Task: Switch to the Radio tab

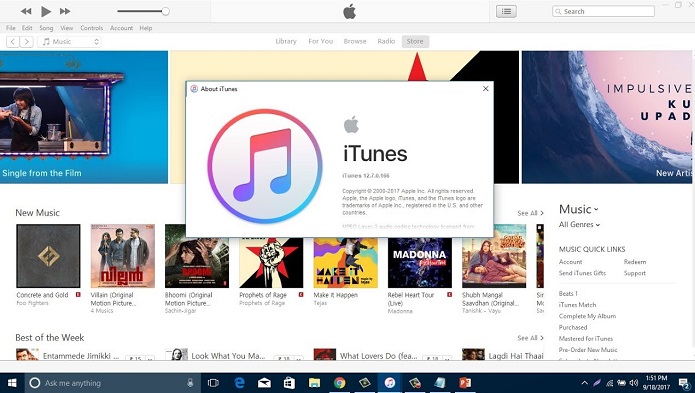Action: 386,41
